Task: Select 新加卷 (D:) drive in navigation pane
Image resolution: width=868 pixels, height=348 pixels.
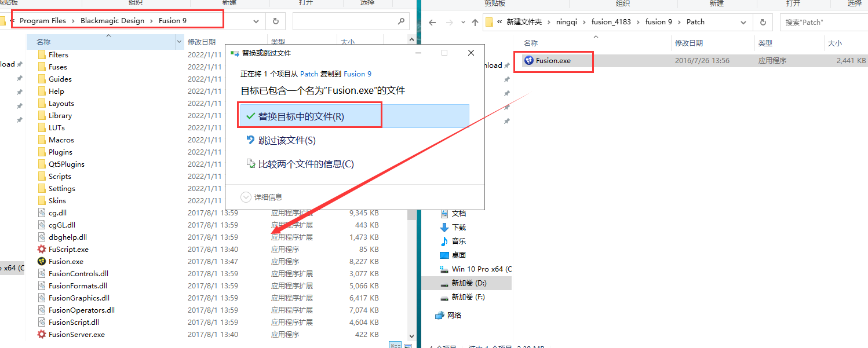Action: click(x=466, y=283)
